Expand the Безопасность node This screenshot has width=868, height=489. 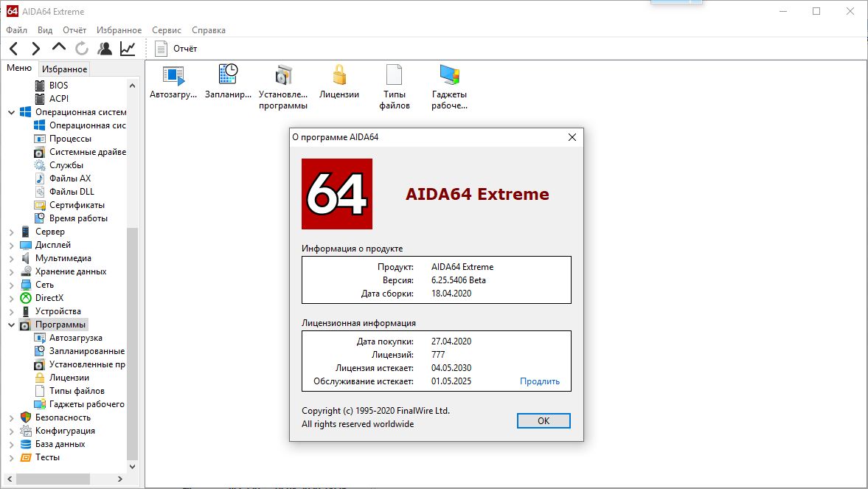click(11, 418)
